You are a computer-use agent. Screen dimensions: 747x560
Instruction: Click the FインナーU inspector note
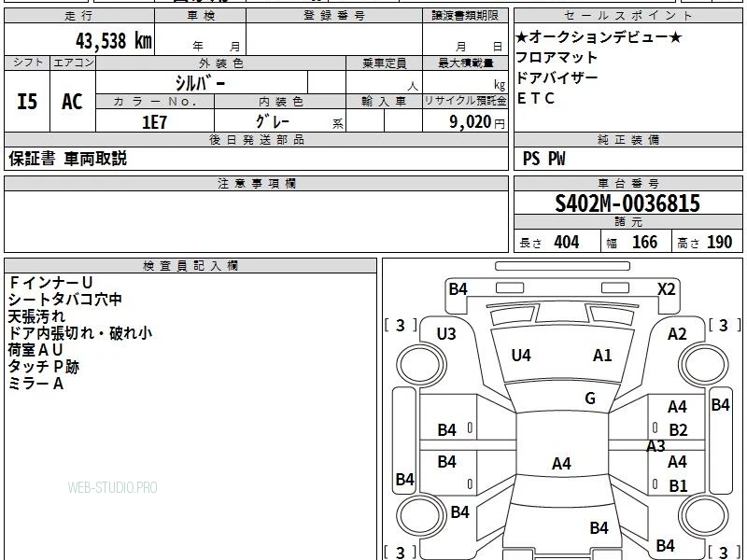[x=50, y=283]
